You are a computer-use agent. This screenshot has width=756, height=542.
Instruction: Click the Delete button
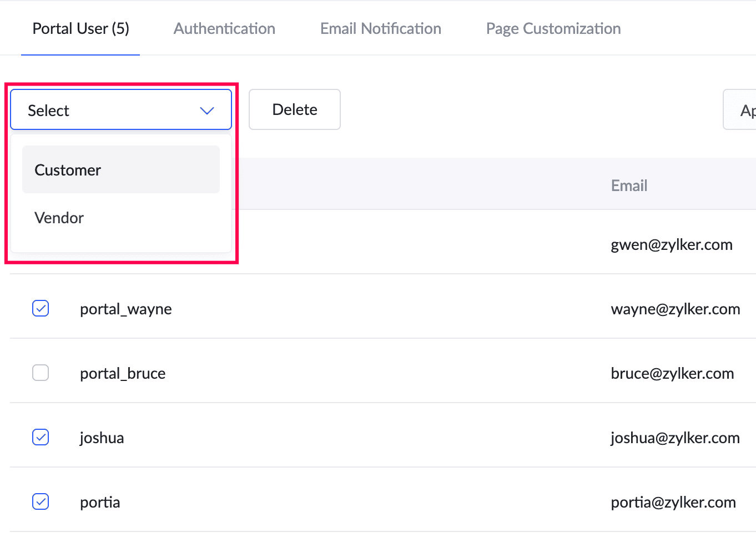point(294,109)
